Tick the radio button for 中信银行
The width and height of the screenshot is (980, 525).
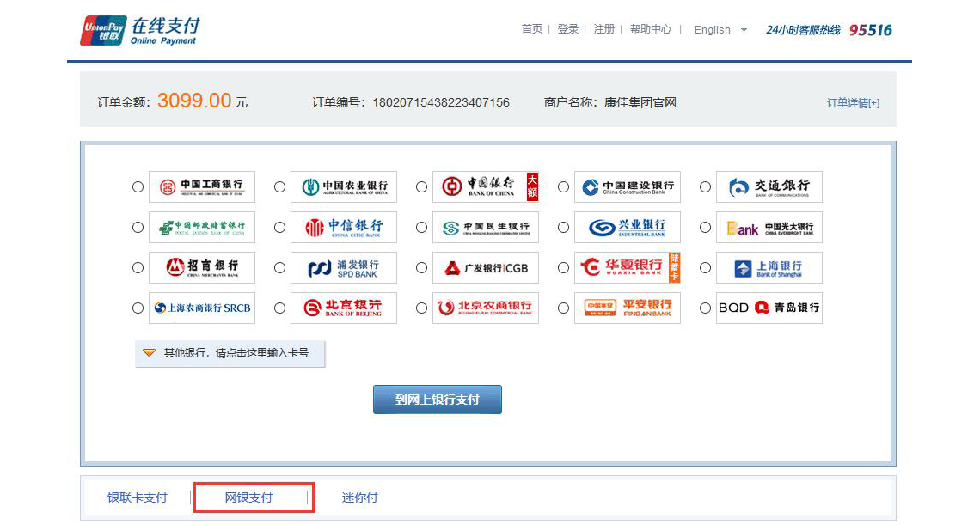(280, 228)
